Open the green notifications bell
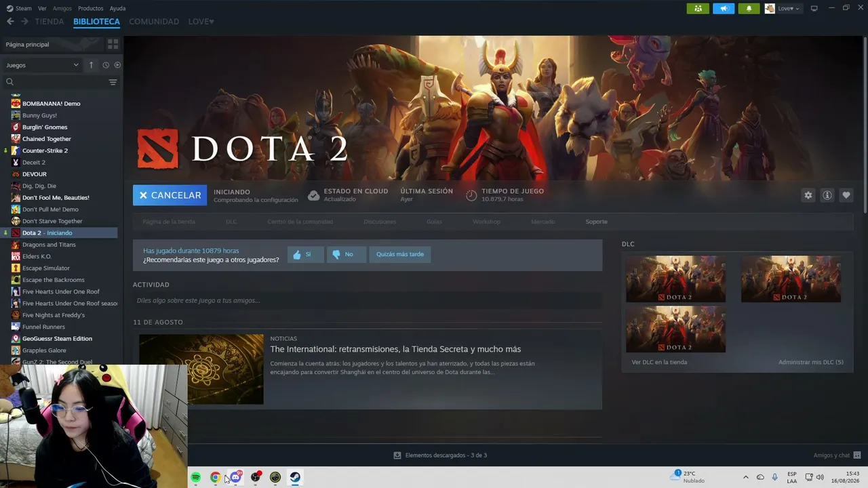Screen dimensions: 868x488 point(749,8)
